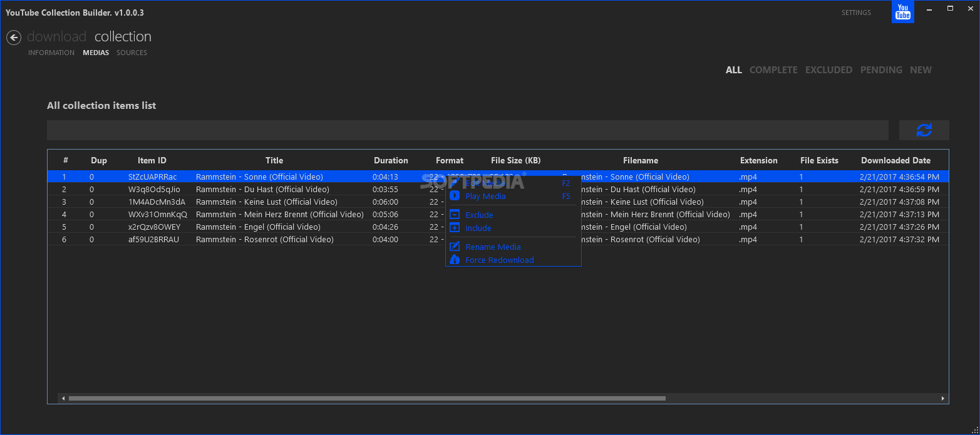Click item ID 'WXv31OmnKqQ'
The height and width of the screenshot is (435, 980).
coord(157,215)
